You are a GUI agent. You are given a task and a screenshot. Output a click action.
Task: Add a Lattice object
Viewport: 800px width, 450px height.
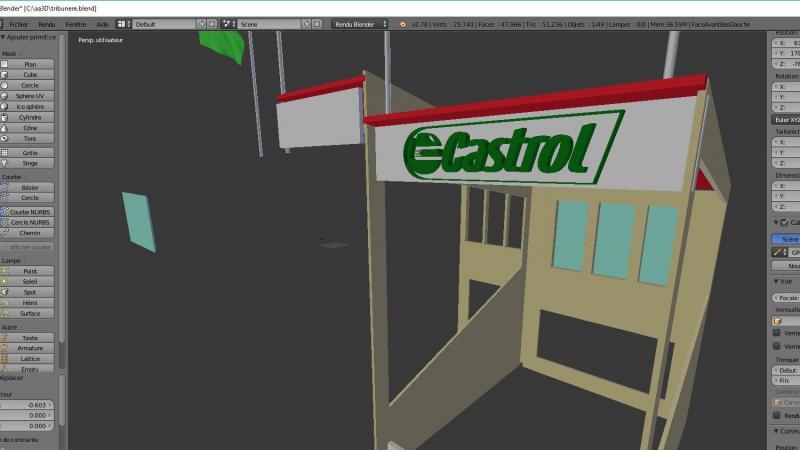coord(30,358)
